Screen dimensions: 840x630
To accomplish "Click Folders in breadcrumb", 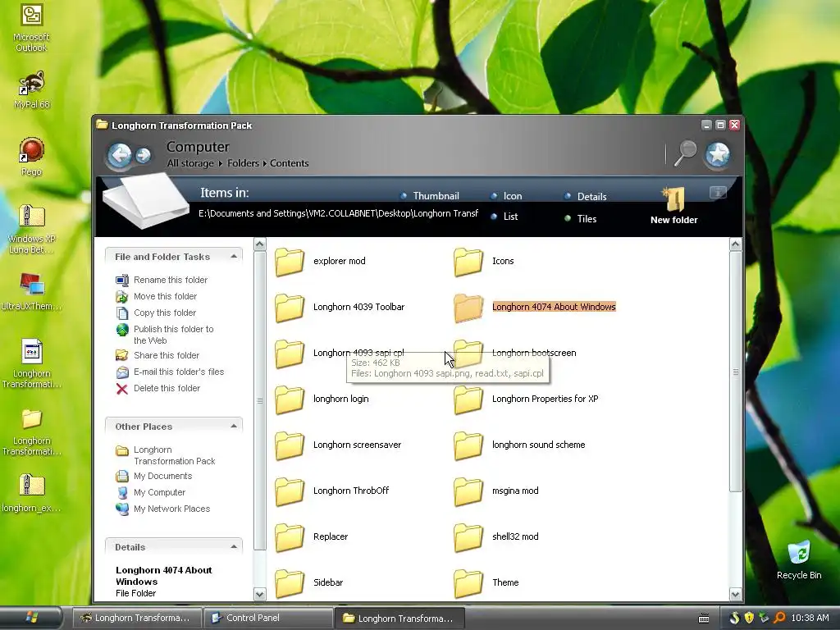I will tap(243, 163).
